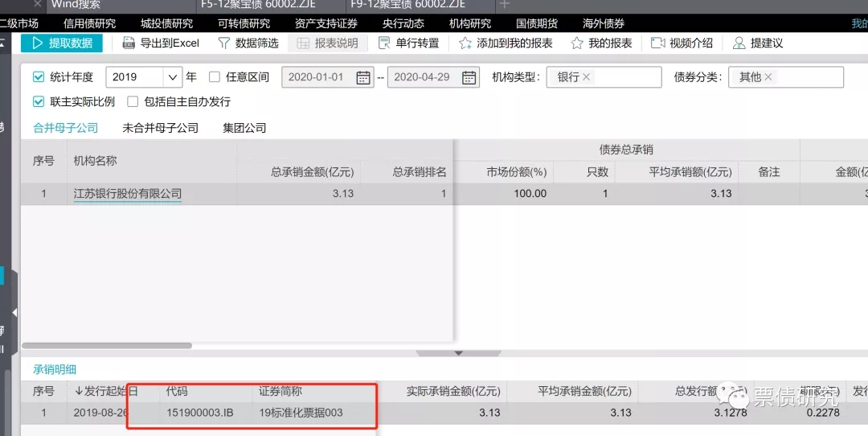Click the 承销明细 section label
The height and width of the screenshot is (436, 868).
pyautogui.click(x=55, y=369)
